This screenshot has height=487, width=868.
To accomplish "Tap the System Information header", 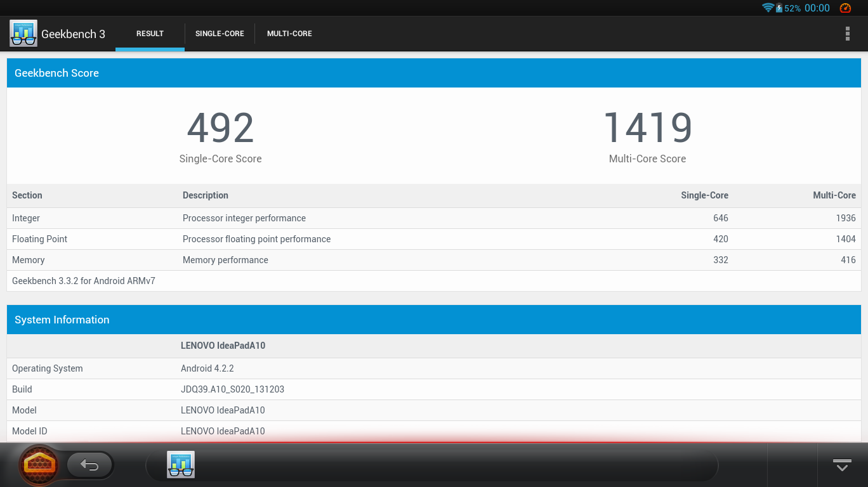I will click(434, 320).
